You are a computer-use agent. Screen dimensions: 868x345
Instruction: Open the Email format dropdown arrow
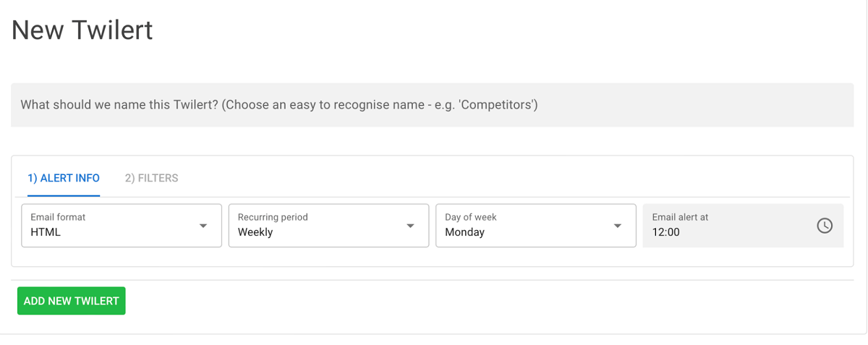[203, 226]
